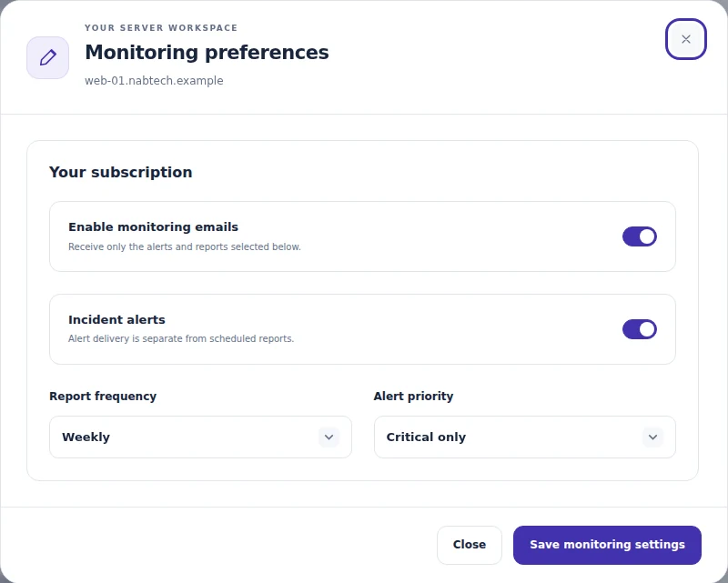Image resolution: width=728 pixels, height=583 pixels.
Task: Click 'Receive only the alerts and reports' description
Action: click(185, 247)
